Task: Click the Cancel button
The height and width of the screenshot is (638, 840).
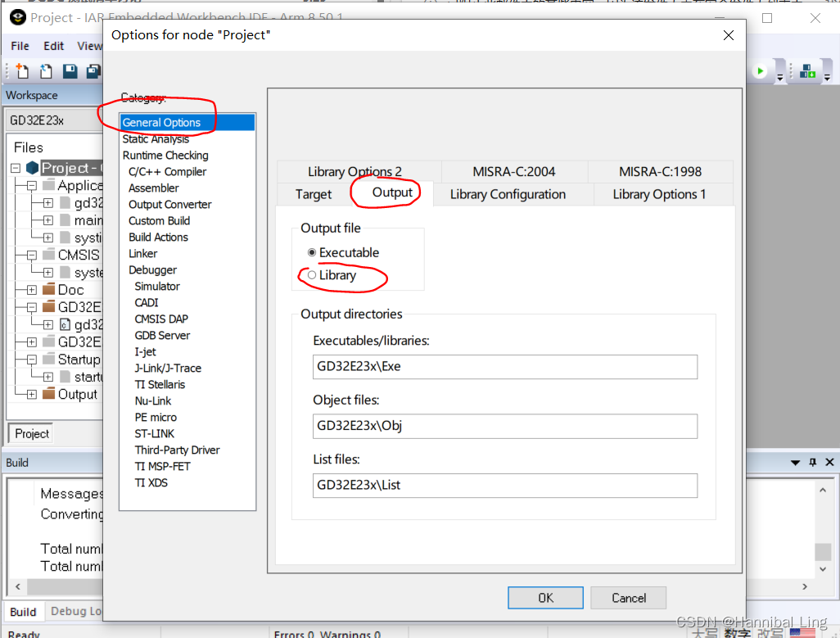Action: tap(629, 598)
